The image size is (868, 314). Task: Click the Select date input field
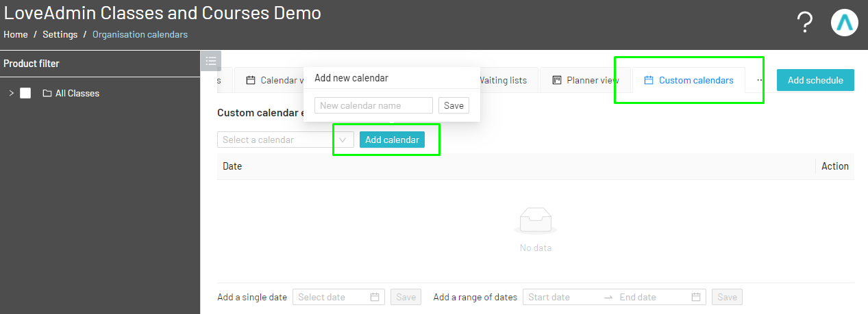(x=338, y=297)
